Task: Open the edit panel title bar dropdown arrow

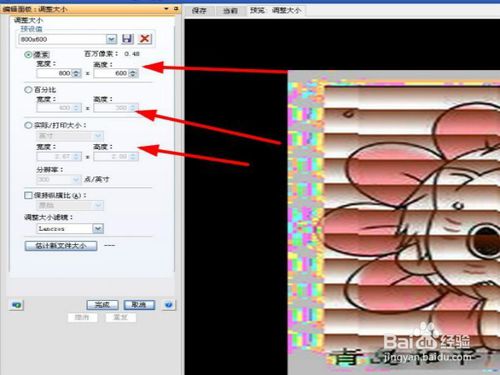Action: (166, 9)
